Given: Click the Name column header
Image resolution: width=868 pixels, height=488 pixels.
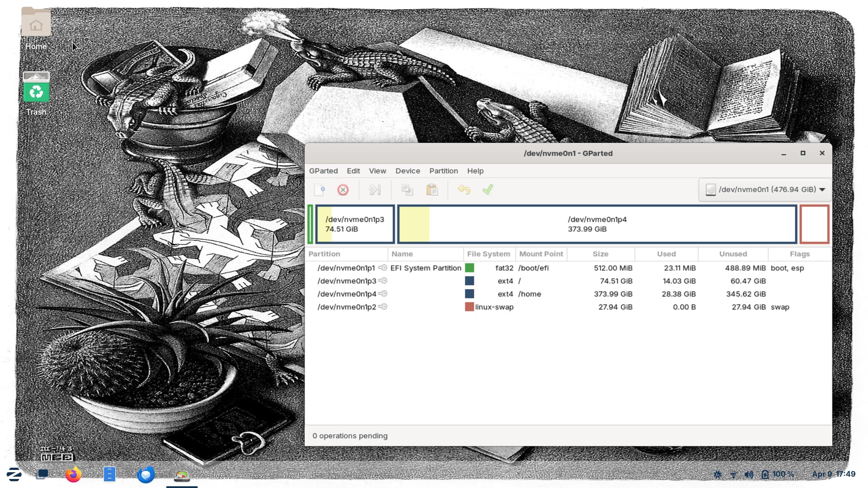Looking at the screenshot, I should pyautogui.click(x=425, y=254).
